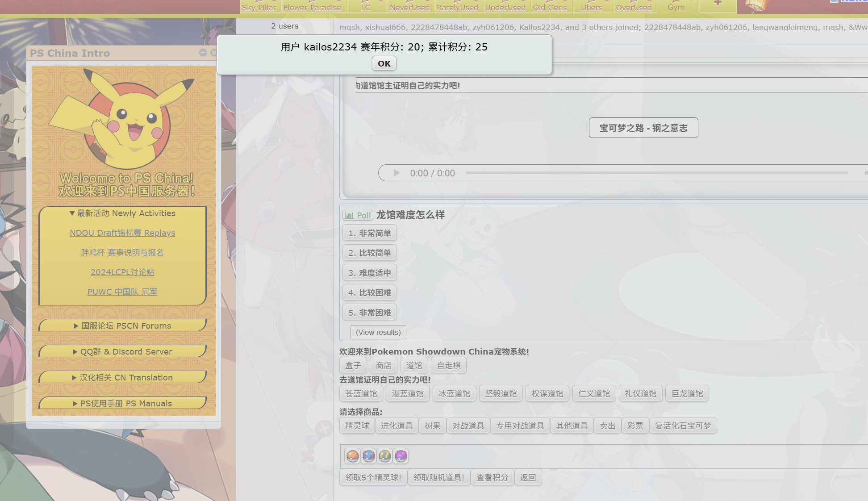Viewport: 868px width, 501px height.
Task: Open the Flower Paradise room tab
Action: coord(312,7)
